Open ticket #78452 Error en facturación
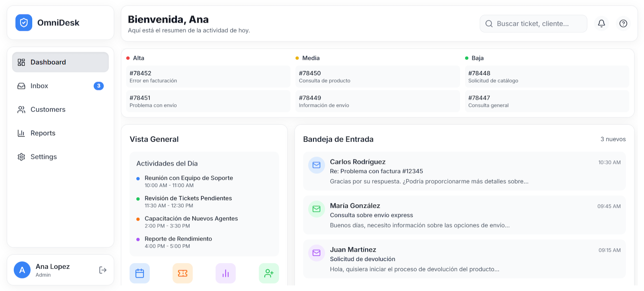The image size is (644, 291). [208, 77]
